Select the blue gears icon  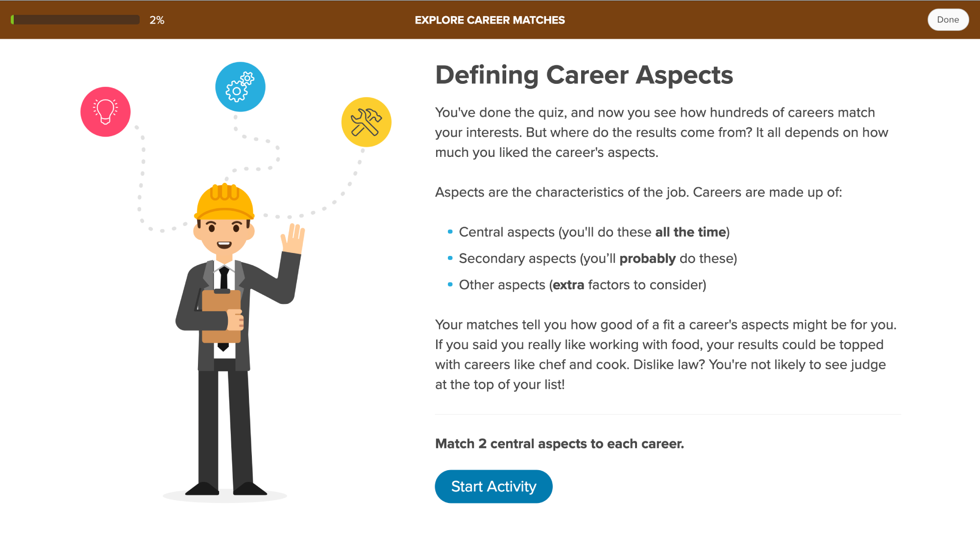coord(240,86)
